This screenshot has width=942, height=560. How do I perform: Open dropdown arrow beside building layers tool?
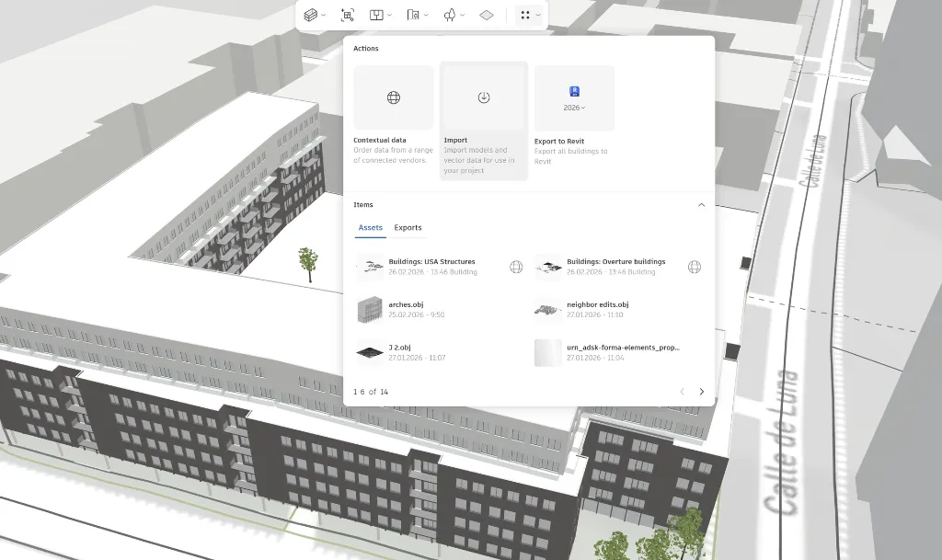click(x=324, y=15)
